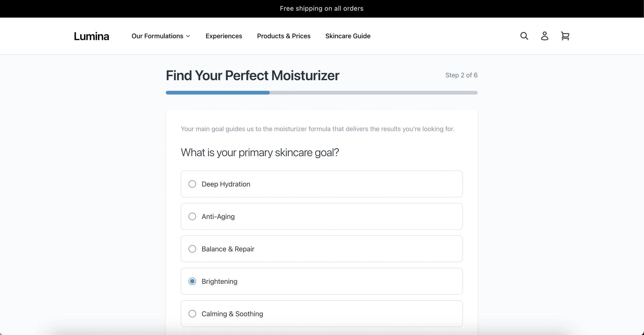This screenshot has height=335, width=644.
Task: Click the Deep Hydration option card
Action: (322, 184)
